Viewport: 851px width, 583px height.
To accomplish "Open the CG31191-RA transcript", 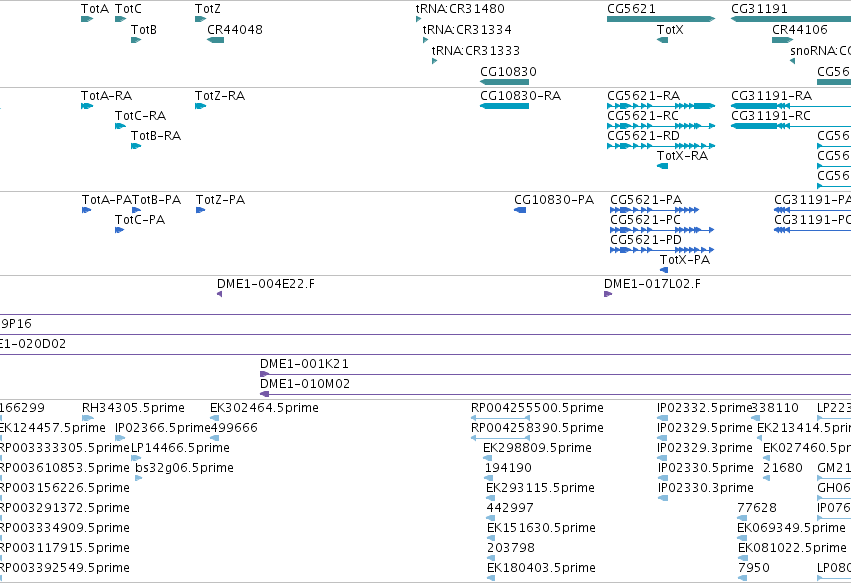I will tap(791, 106).
